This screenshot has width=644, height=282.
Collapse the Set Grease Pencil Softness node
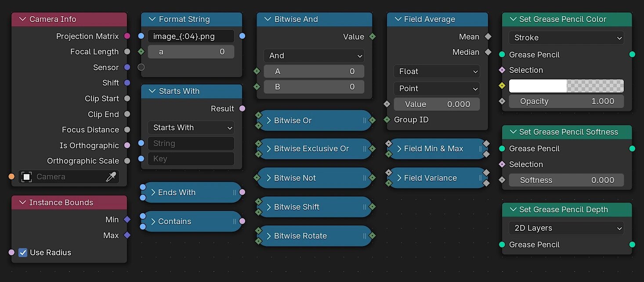coord(513,132)
